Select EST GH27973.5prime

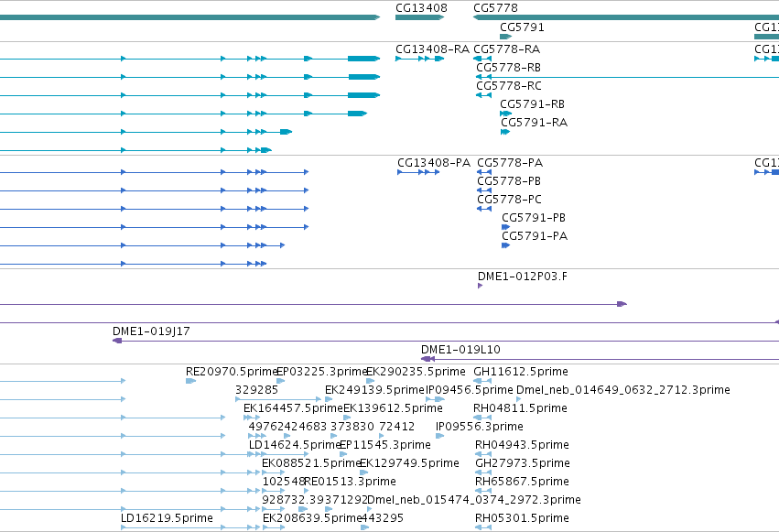tap(483, 472)
